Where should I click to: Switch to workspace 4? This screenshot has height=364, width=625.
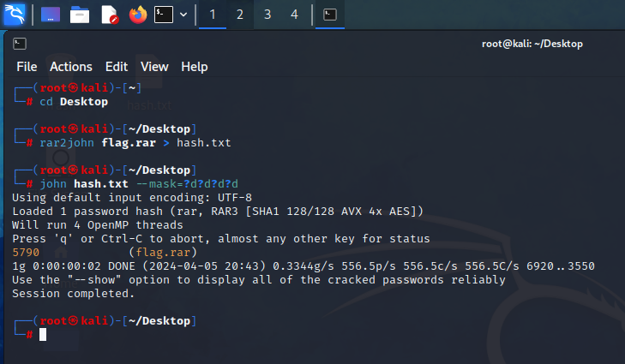pos(294,15)
